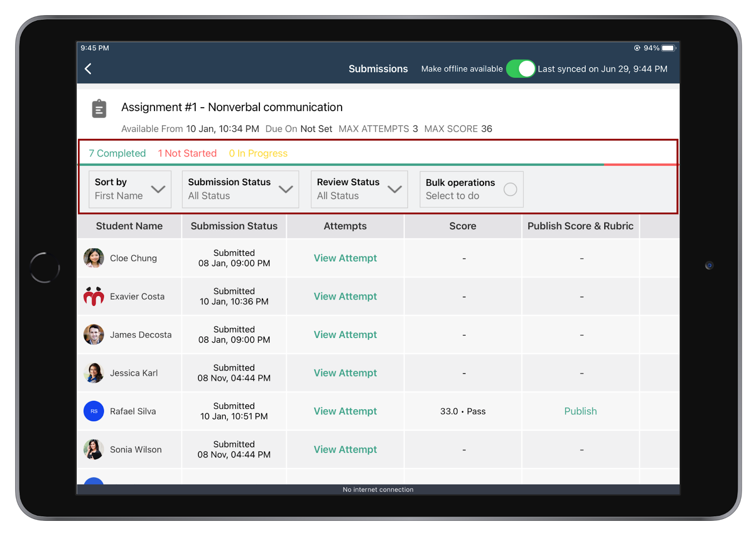
Task: Click the name Sonia Wilson
Action: (136, 450)
